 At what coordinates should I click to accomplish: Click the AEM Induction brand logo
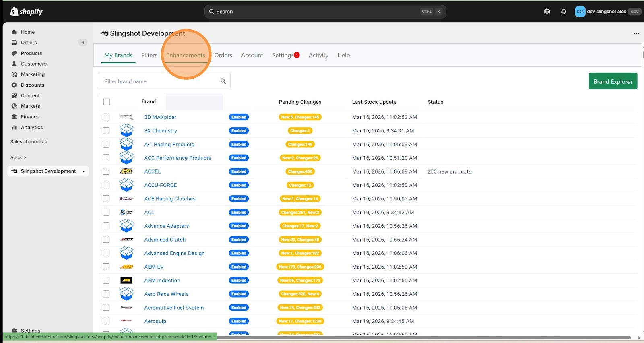(126, 280)
